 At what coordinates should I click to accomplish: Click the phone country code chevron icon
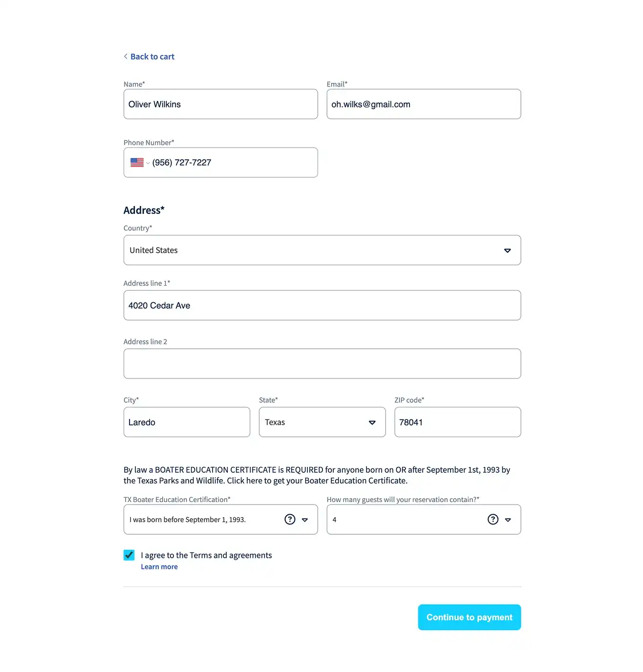click(x=148, y=163)
